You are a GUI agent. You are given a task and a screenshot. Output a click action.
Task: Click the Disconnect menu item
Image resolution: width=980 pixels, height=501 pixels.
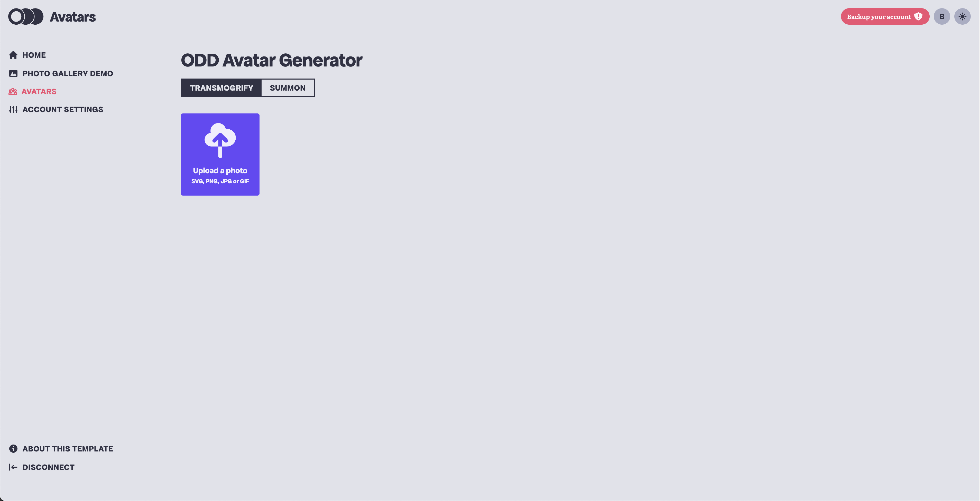(48, 467)
